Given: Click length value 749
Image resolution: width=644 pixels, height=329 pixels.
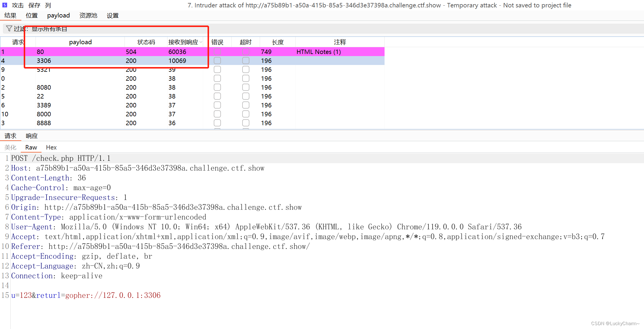Looking at the screenshot, I should point(266,52).
